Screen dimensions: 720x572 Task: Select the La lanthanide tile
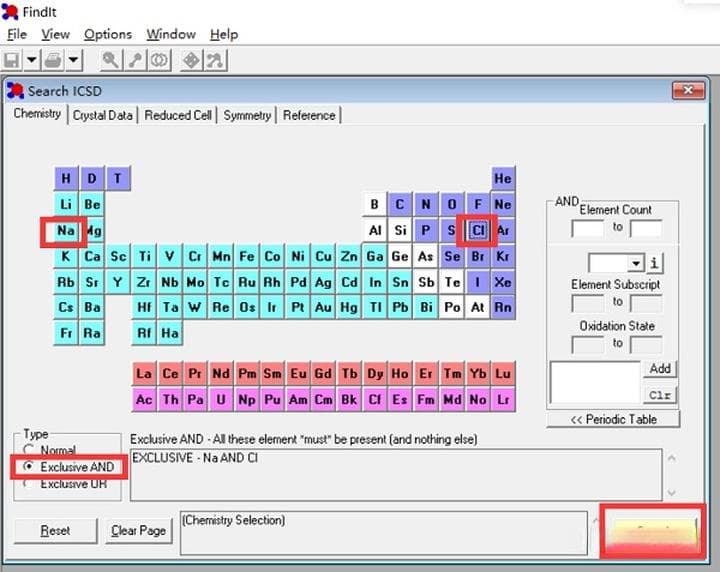tap(144, 374)
